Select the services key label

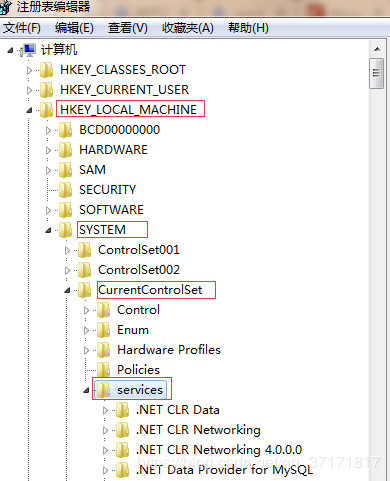coord(140,390)
